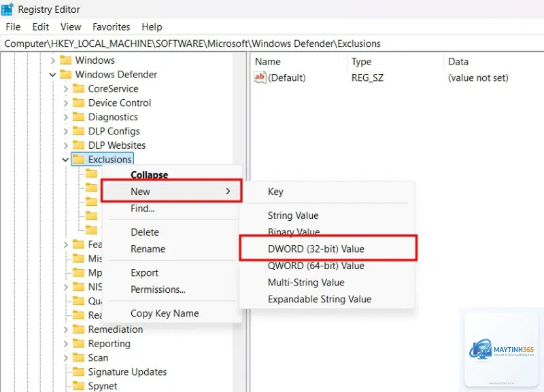Click the DLP Websites folder icon
This screenshot has width=544, height=392.
click(x=78, y=145)
